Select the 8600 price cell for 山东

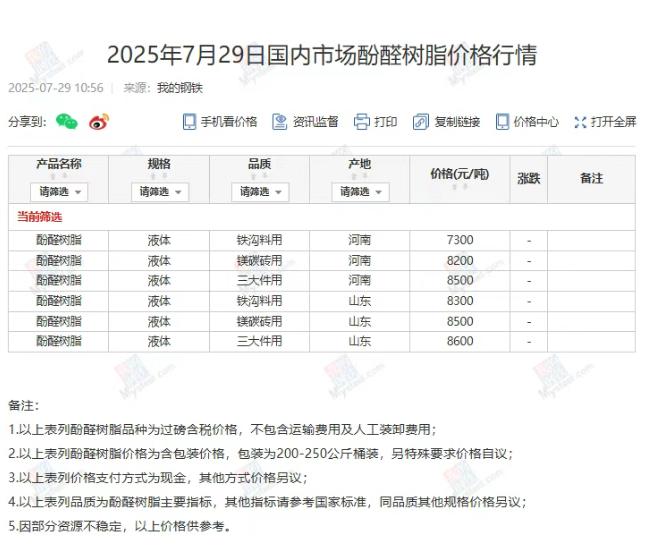click(459, 341)
